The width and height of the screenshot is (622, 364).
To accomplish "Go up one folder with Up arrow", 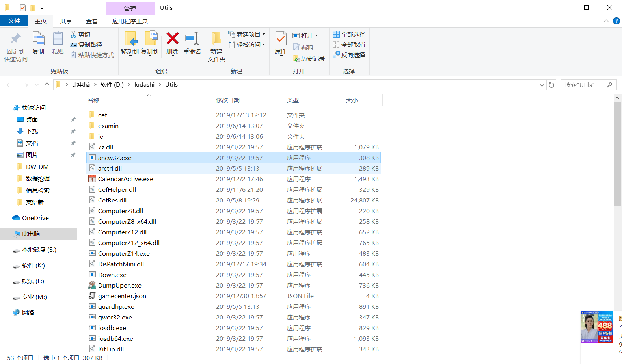I will (x=47, y=85).
